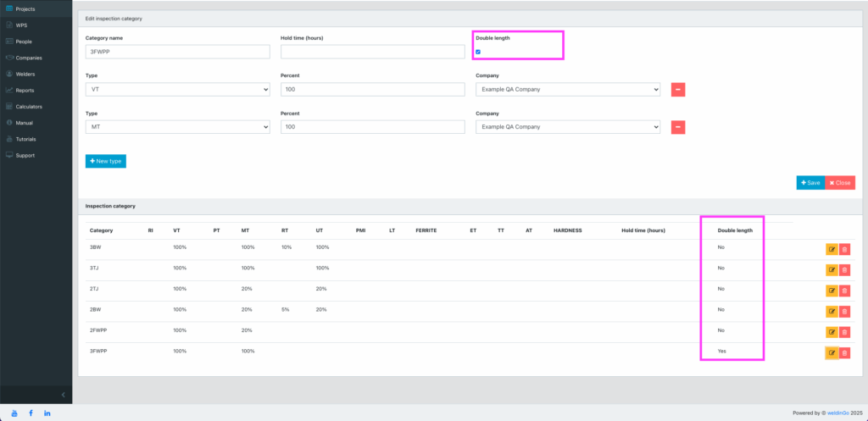Click the New type button
Screen dimensions: 868x421
[106, 161]
